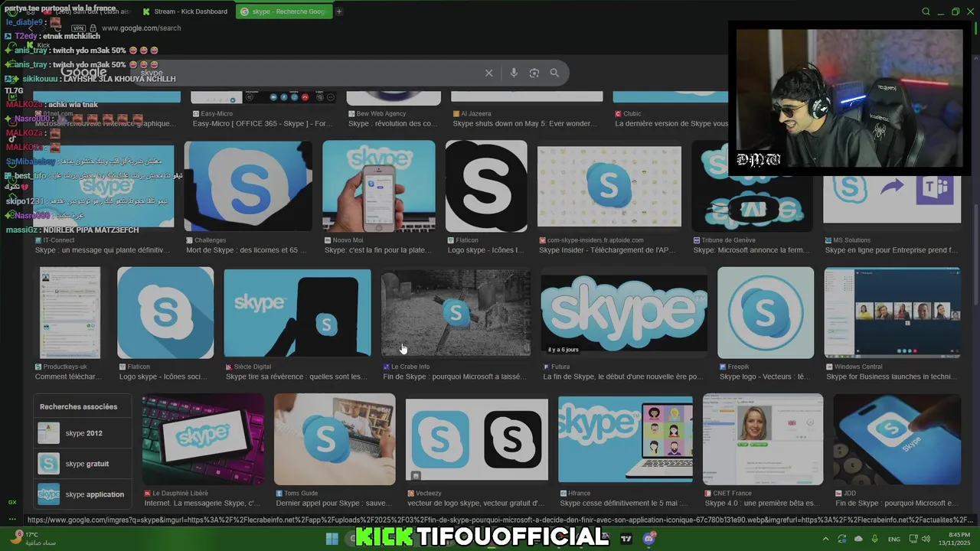Open Skype Insider emoji pattern thumbnail
This screenshot has width=980, height=551.
[609, 187]
